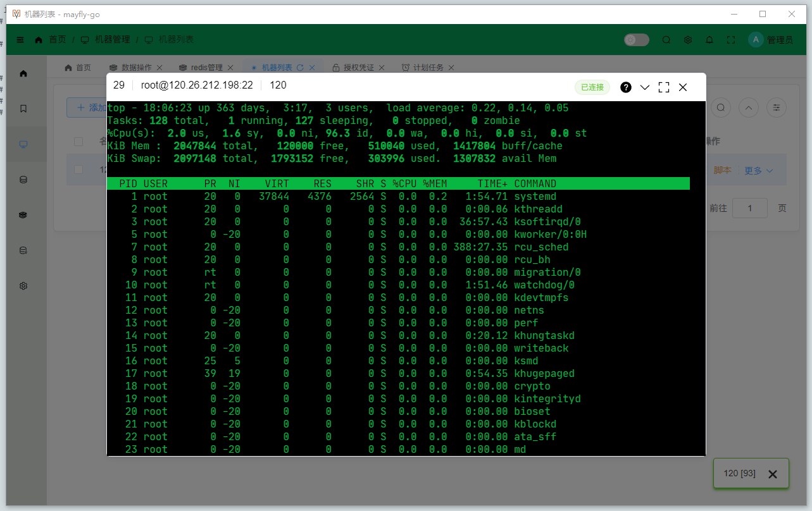The image size is (812, 511).
Task: Select the bookmark icon in left sidebar
Action: [23, 109]
